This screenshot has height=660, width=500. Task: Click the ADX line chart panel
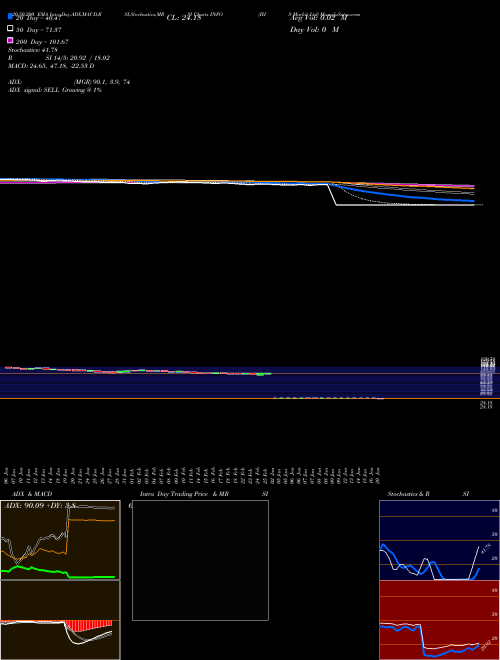pyautogui.click(x=60, y=540)
